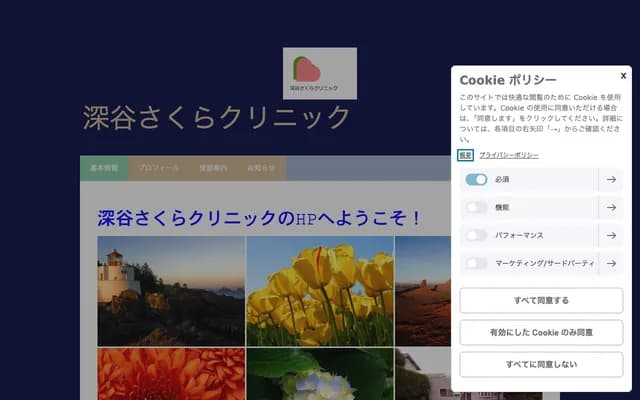
Task: Click the すべて同意する button
Action: [x=541, y=300]
